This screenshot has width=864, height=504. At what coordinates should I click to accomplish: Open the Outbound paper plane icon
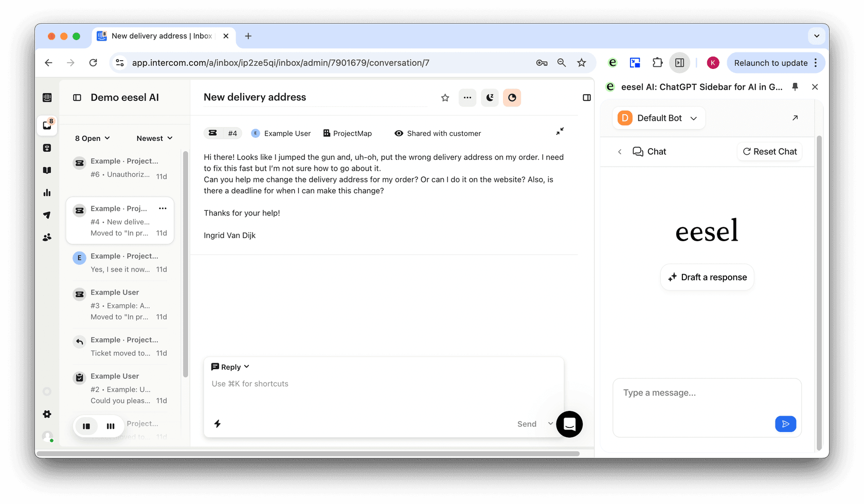click(47, 215)
